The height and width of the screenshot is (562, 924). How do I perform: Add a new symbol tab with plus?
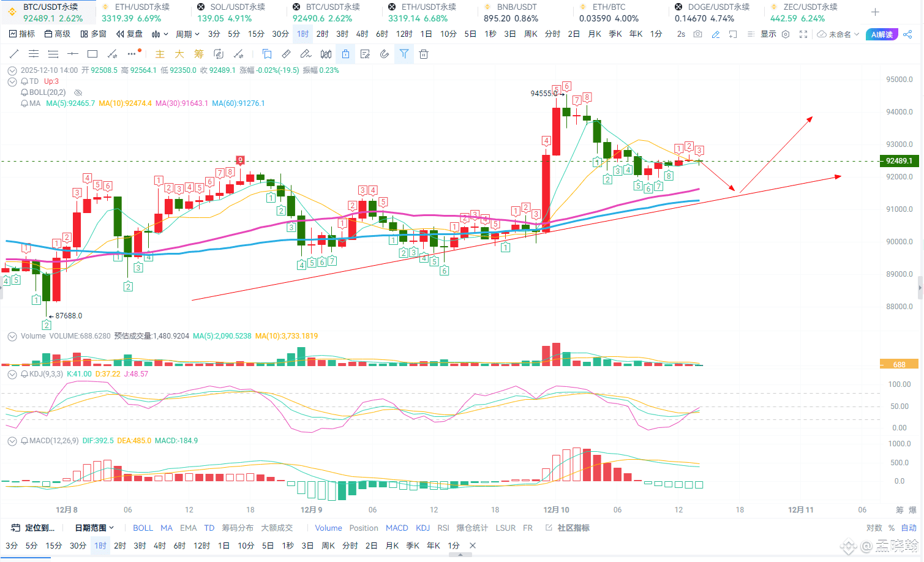tap(875, 12)
